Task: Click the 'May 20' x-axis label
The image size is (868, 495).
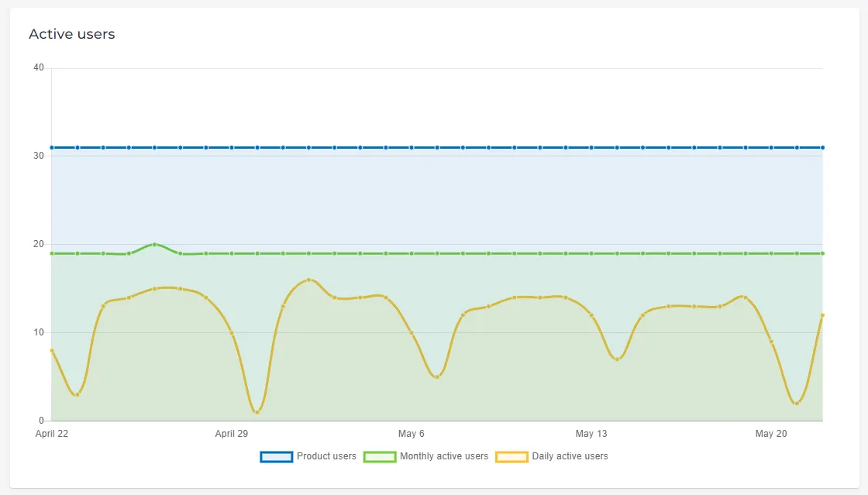Action: coord(771,434)
